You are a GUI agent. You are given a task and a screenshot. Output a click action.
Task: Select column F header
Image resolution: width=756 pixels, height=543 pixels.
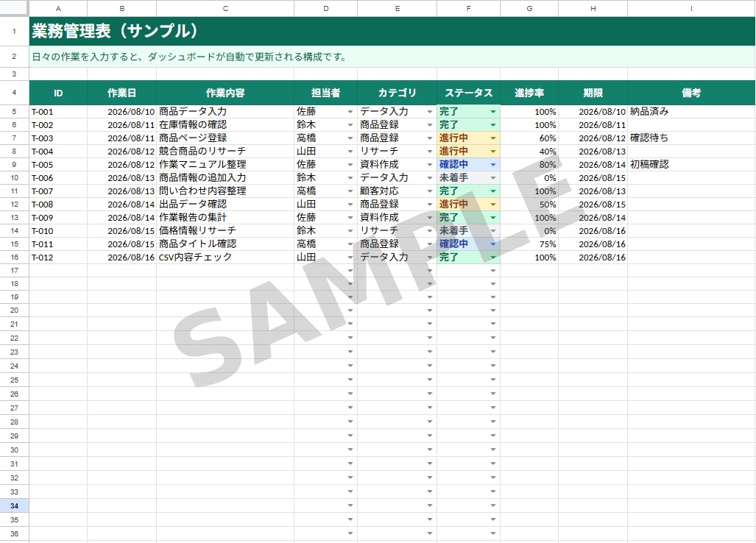tap(469, 8)
